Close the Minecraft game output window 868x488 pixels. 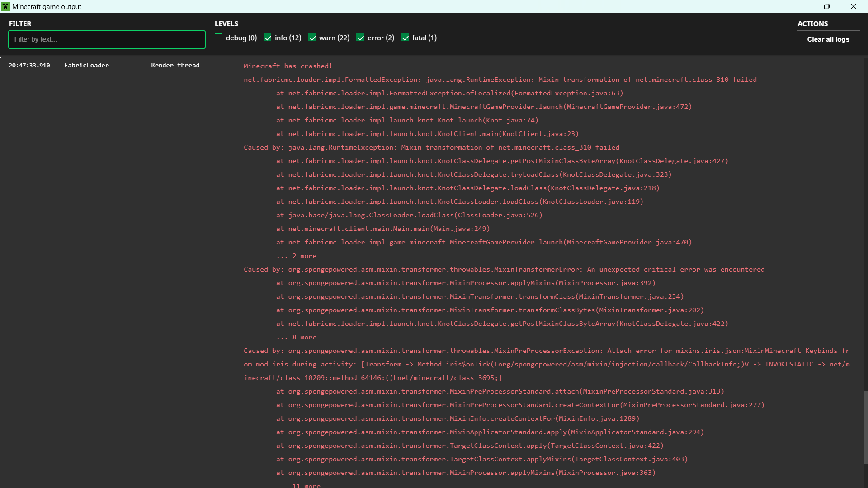(x=854, y=6)
